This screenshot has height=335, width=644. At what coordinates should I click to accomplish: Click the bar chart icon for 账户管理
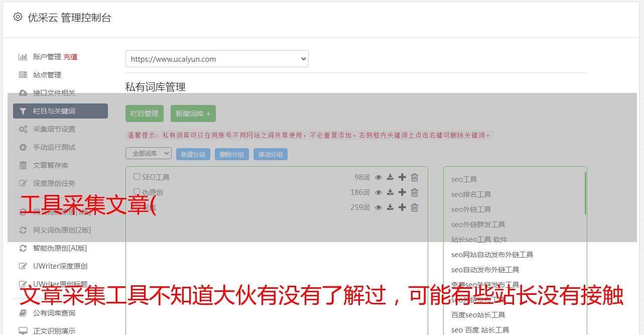pos(23,57)
